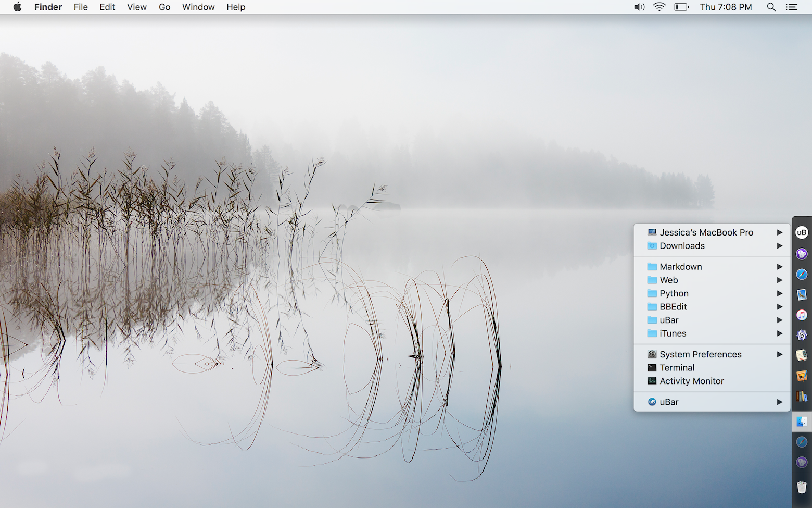
Task: Expand the Jessica's MacBook Pro submenu
Action: (712, 232)
